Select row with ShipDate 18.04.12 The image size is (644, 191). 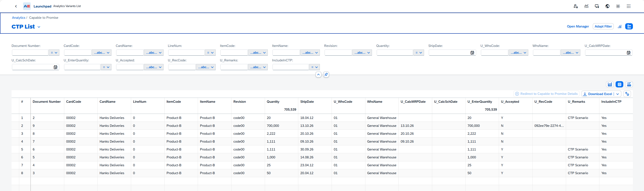coord(322,118)
